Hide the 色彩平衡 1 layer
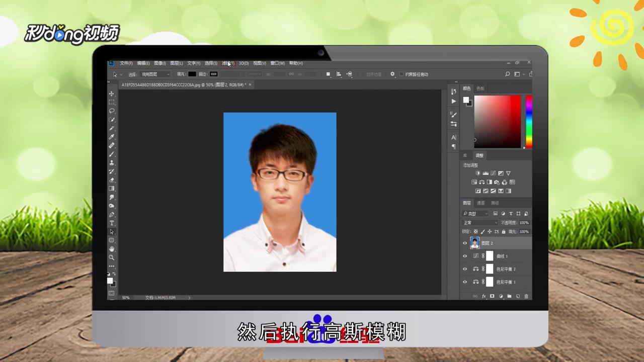The width and height of the screenshot is (644, 362). [x=465, y=282]
